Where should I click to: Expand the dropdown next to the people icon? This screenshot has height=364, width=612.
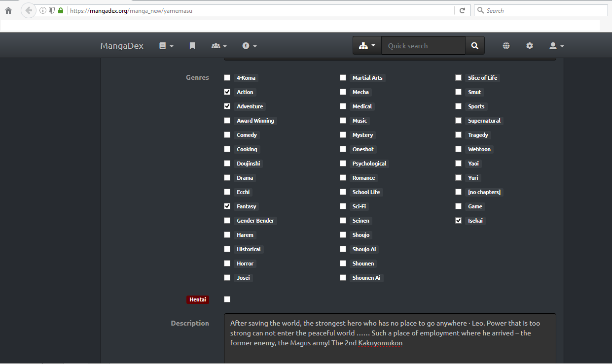pyautogui.click(x=224, y=45)
